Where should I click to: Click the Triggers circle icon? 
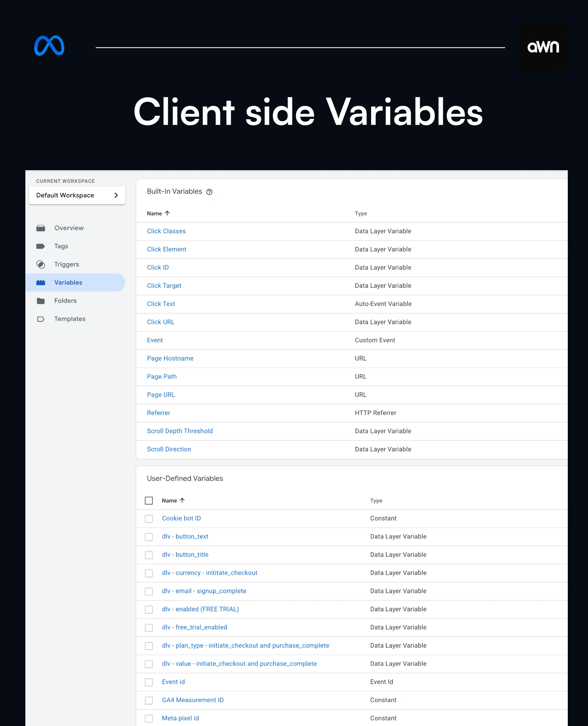pos(41,264)
